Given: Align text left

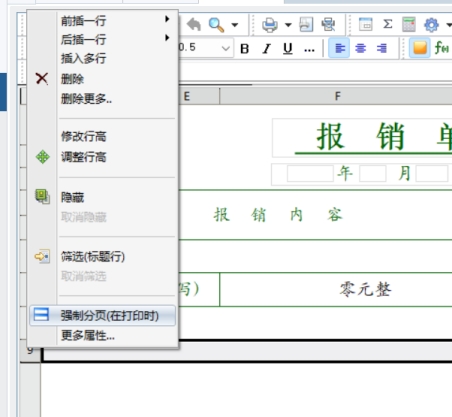Looking at the screenshot, I should point(339,48).
